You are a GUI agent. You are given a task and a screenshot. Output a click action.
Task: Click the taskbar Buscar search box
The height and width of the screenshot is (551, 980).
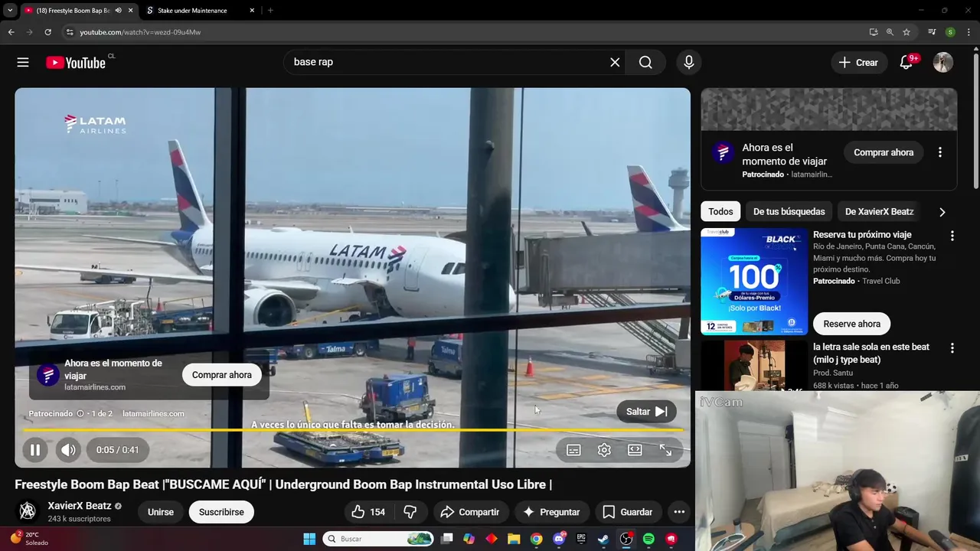click(x=378, y=539)
